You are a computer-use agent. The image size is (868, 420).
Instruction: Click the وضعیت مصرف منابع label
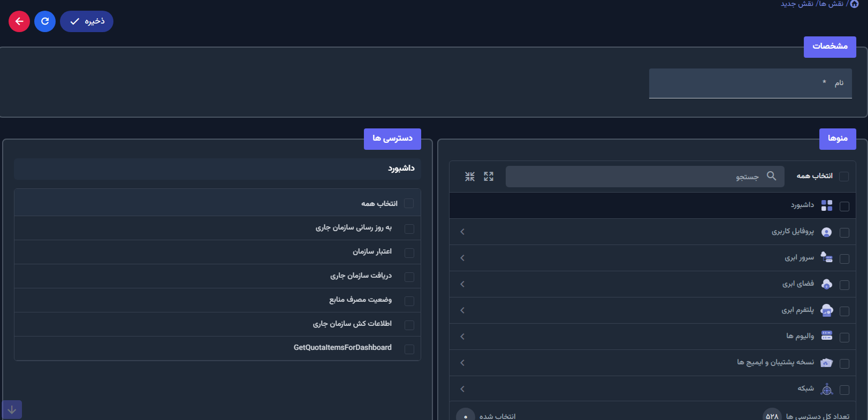(x=360, y=300)
